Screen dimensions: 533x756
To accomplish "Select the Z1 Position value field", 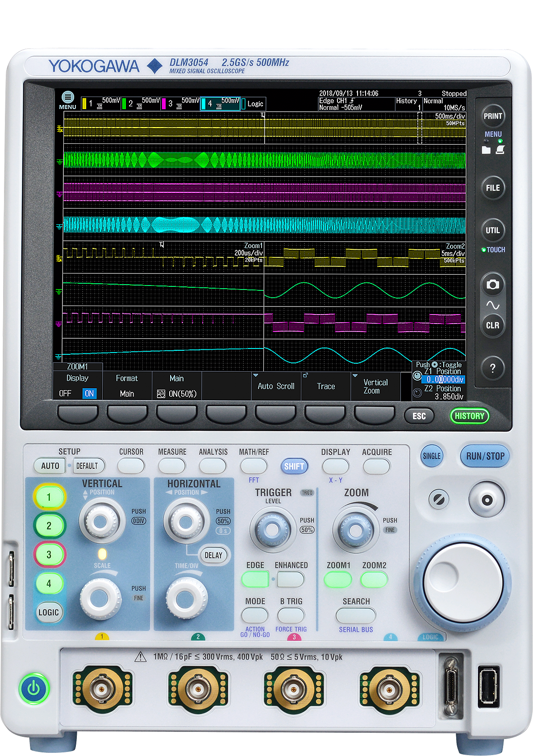I will 443,379.
